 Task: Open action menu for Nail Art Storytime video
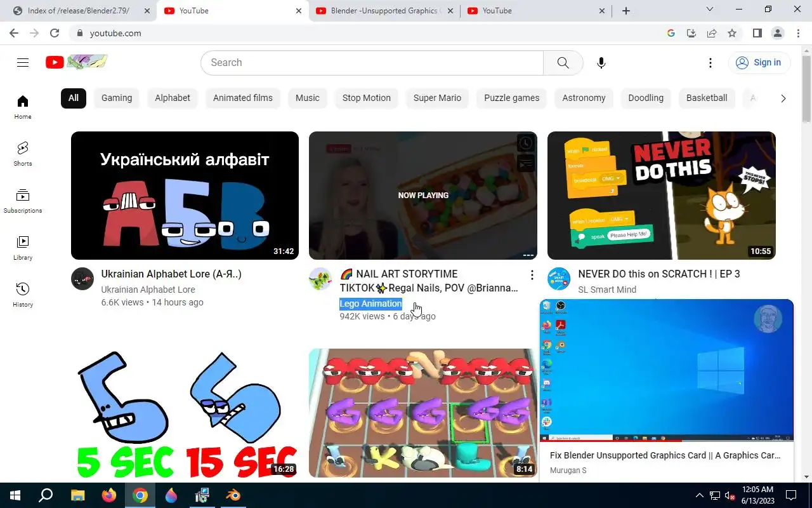pos(532,275)
